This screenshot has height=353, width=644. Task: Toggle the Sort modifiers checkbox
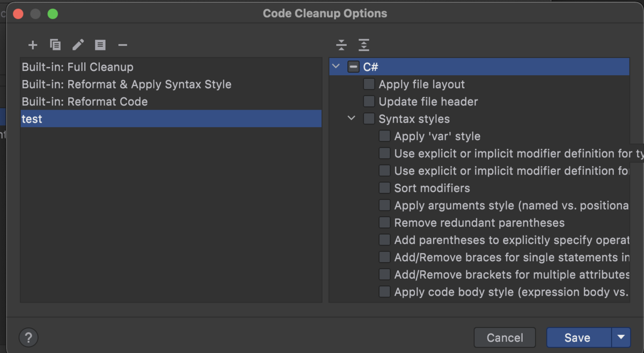[x=384, y=188]
